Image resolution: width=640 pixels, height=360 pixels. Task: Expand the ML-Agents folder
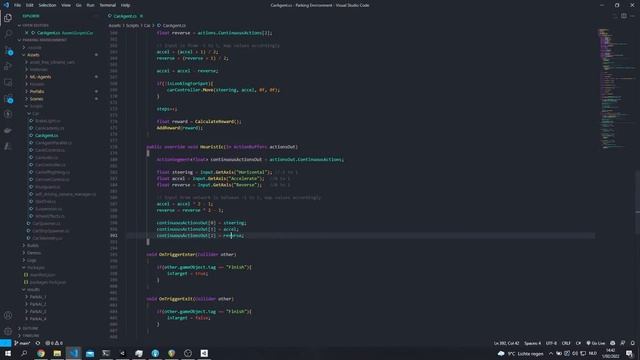[40, 77]
